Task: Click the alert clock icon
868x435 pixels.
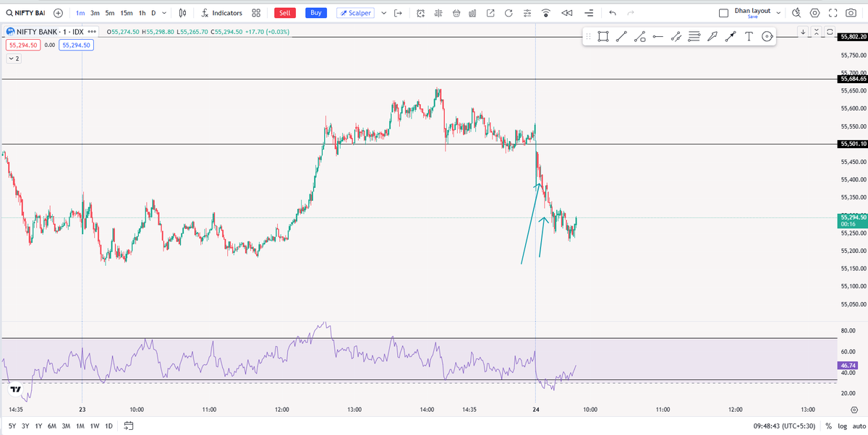Action: (x=421, y=13)
